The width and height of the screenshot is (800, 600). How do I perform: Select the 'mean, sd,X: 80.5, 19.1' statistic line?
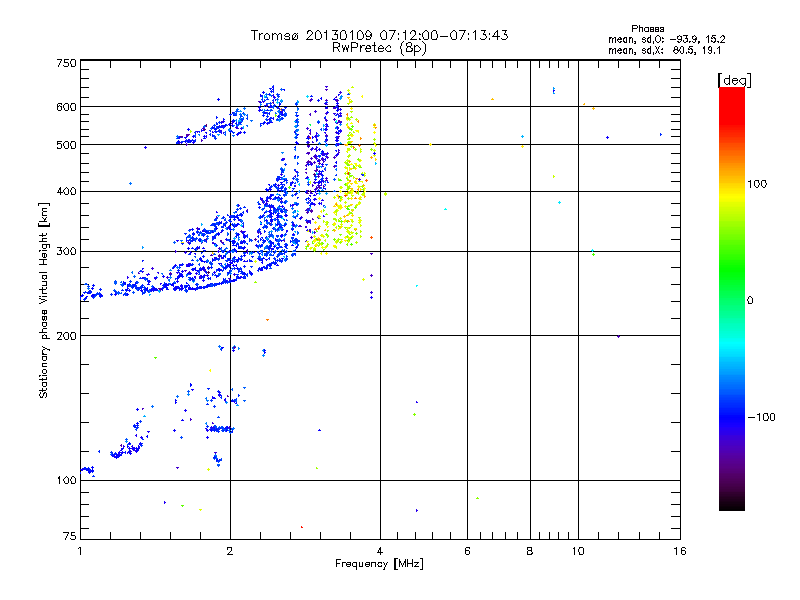(x=664, y=50)
